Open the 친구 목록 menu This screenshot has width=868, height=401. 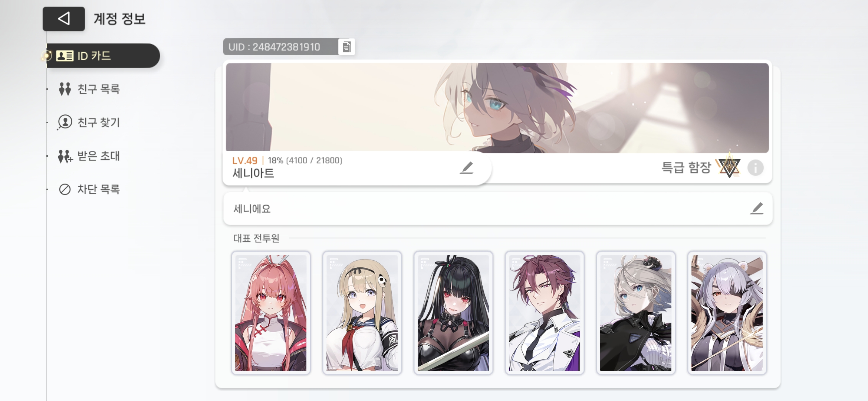click(x=89, y=89)
